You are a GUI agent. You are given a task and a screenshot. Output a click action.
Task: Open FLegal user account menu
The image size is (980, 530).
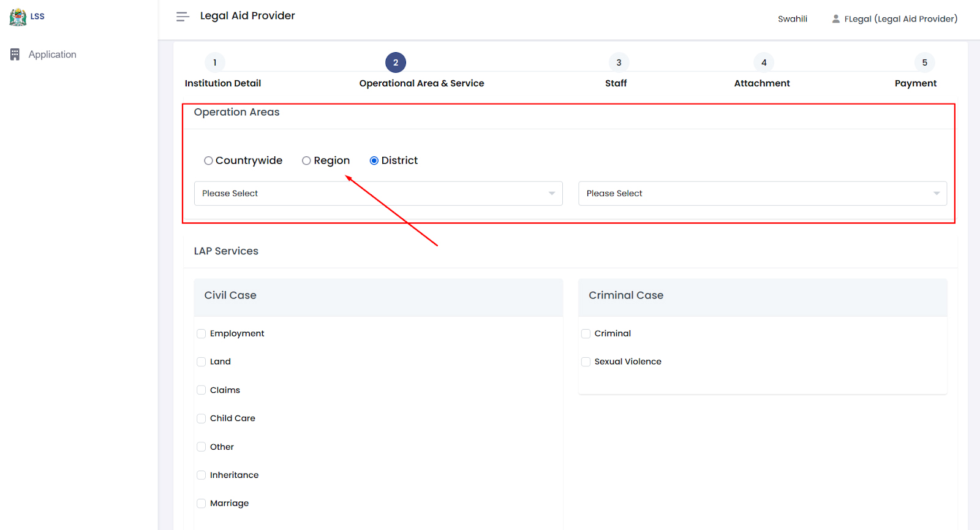tap(900, 19)
